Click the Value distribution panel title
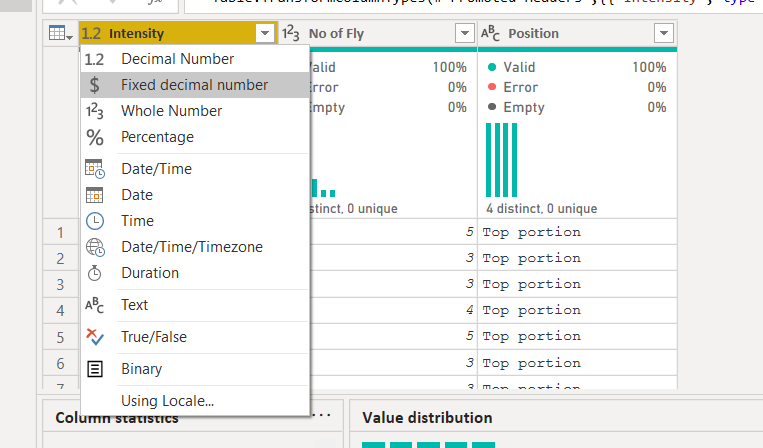The width and height of the screenshot is (763, 448). point(427,418)
